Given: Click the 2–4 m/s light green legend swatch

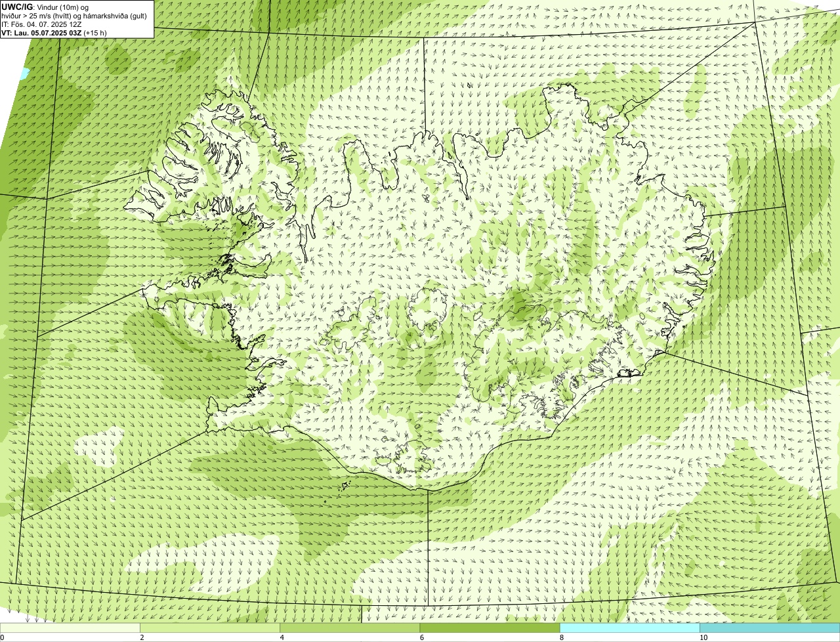Looking at the screenshot, I should pos(210,628).
